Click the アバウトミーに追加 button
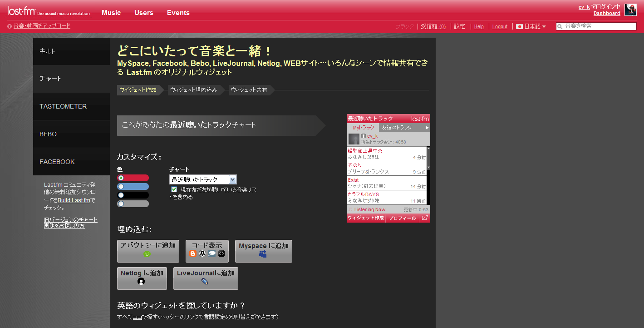 148,251
